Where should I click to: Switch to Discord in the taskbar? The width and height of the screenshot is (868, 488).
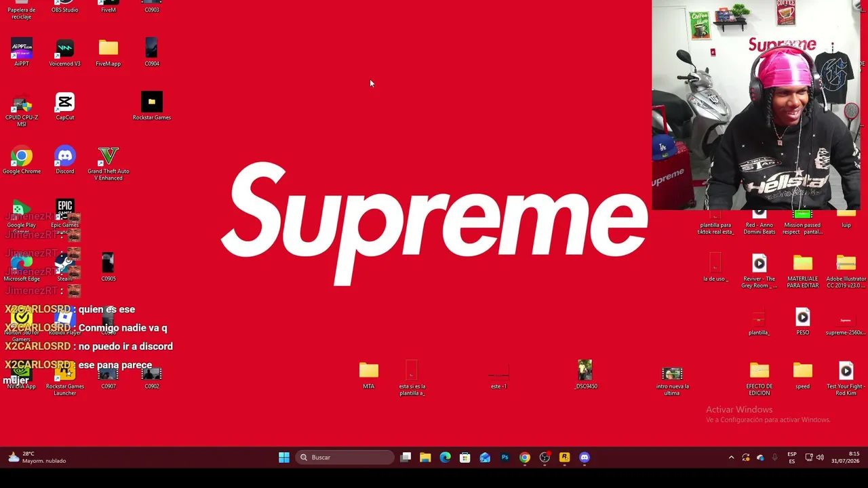click(x=585, y=457)
